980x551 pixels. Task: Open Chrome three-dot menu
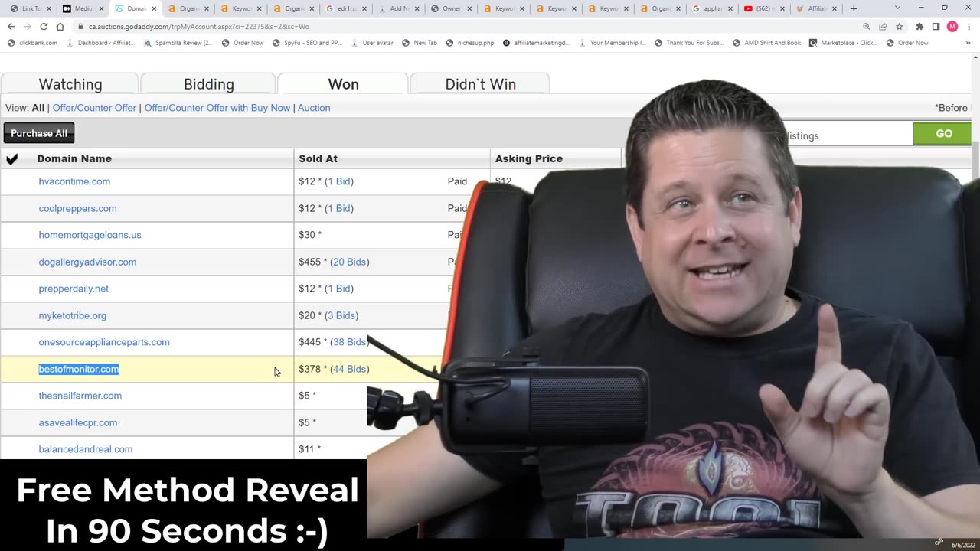969,26
